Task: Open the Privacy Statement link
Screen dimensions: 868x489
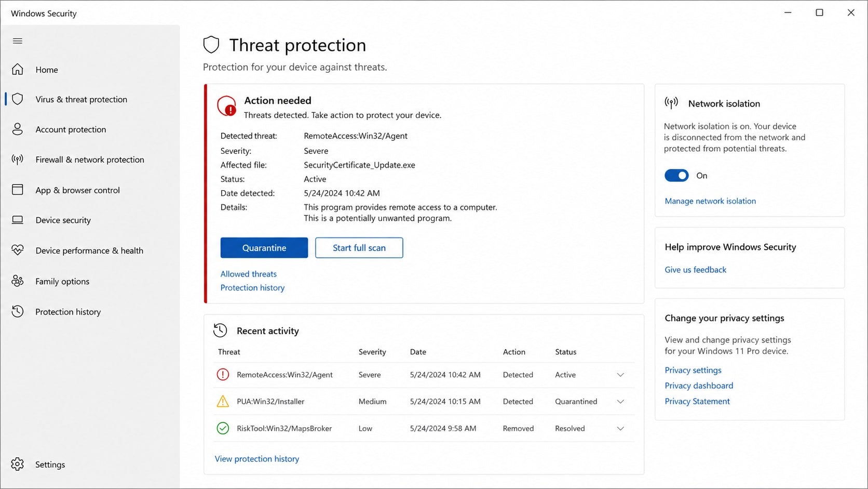Action: 697,401
